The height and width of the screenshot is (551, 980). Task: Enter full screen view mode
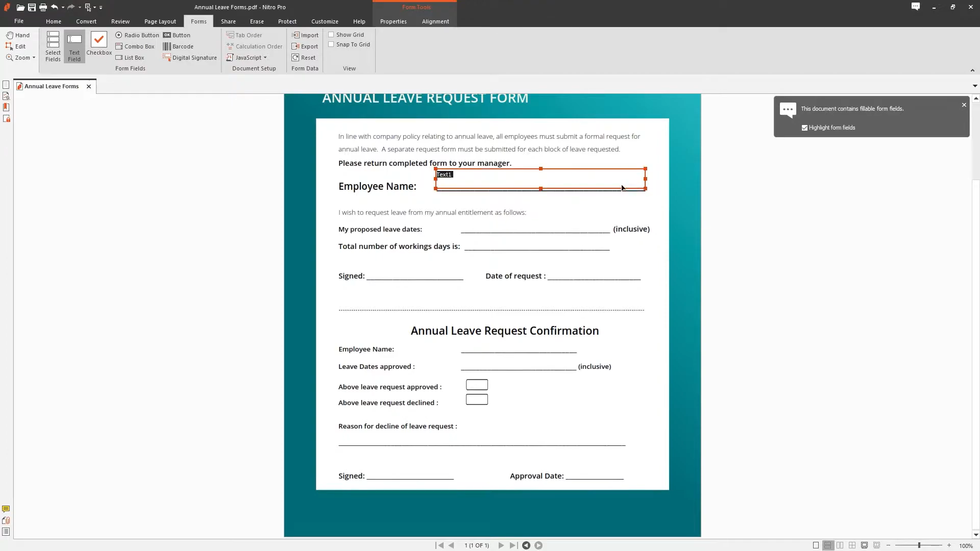coord(865,545)
